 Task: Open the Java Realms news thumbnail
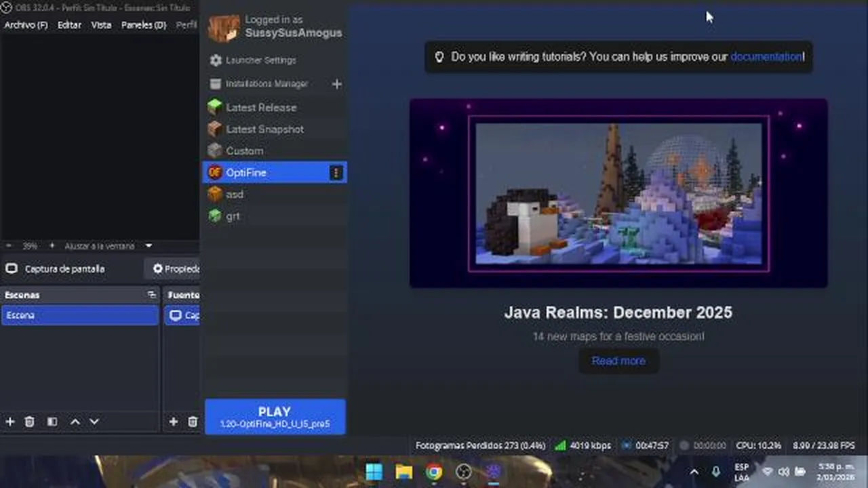pos(618,193)
